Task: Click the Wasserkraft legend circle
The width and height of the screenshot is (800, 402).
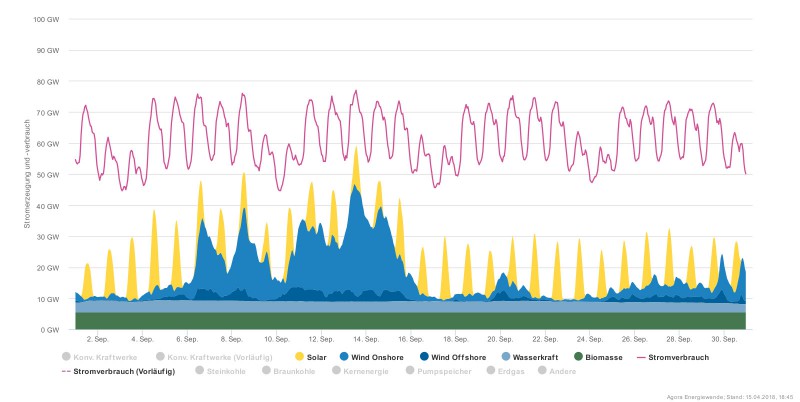Action: click(532, 355)
